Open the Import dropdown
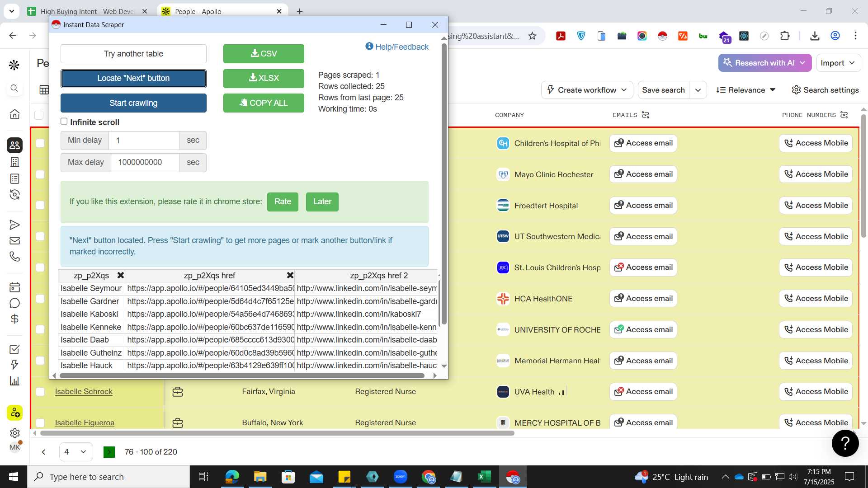The width and height of the screenshot is (868, 488). 838,63
